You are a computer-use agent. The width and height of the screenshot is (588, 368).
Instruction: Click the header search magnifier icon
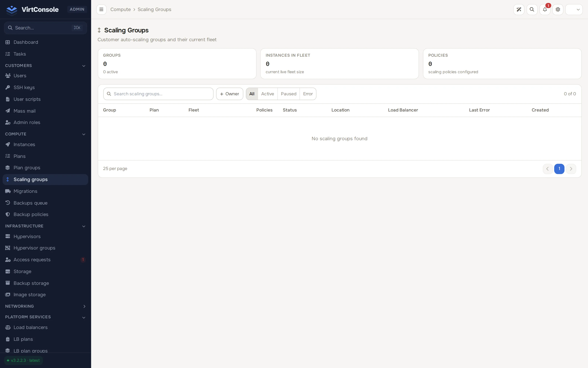532,10
